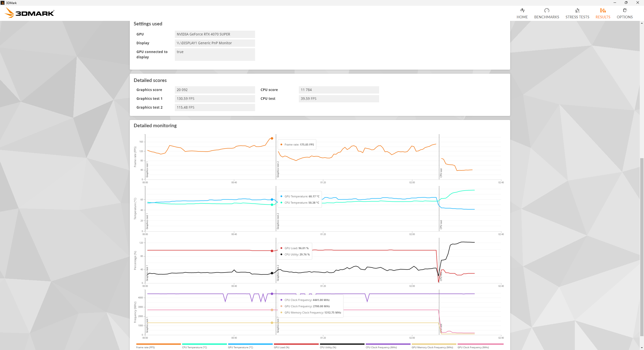Click the CPU temperature green data point
The height and width of the screenshot is (350, 644).
(272, 205)
